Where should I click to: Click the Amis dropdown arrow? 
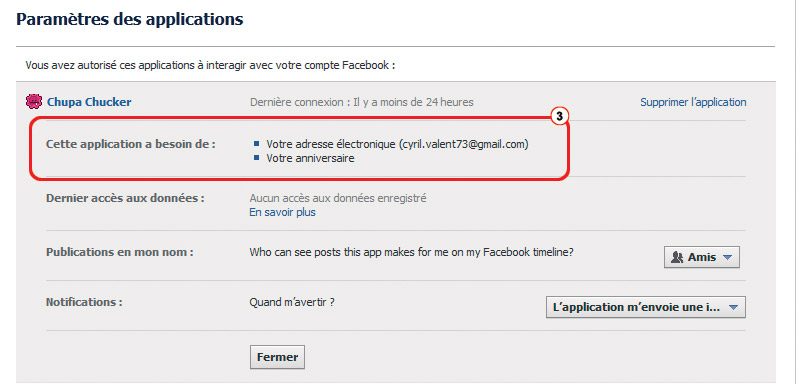727,258
